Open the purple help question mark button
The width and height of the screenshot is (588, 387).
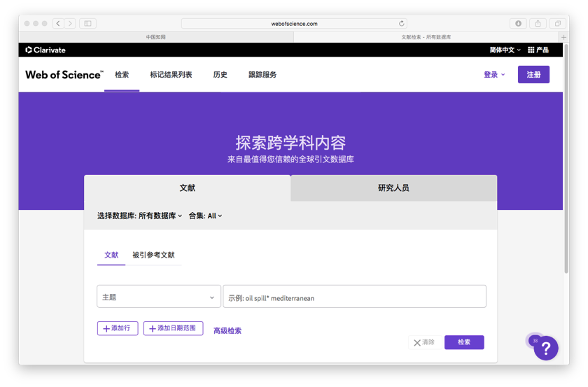click(x=546, y=348)
